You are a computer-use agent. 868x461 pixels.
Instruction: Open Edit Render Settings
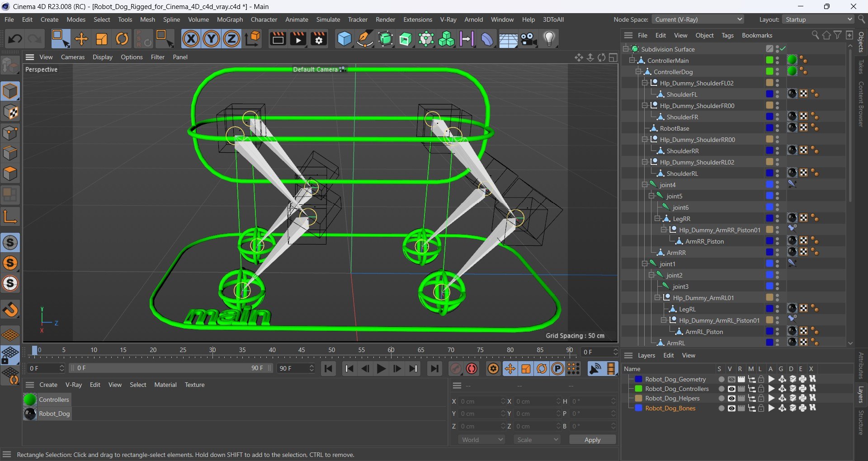tap(319, 39)
